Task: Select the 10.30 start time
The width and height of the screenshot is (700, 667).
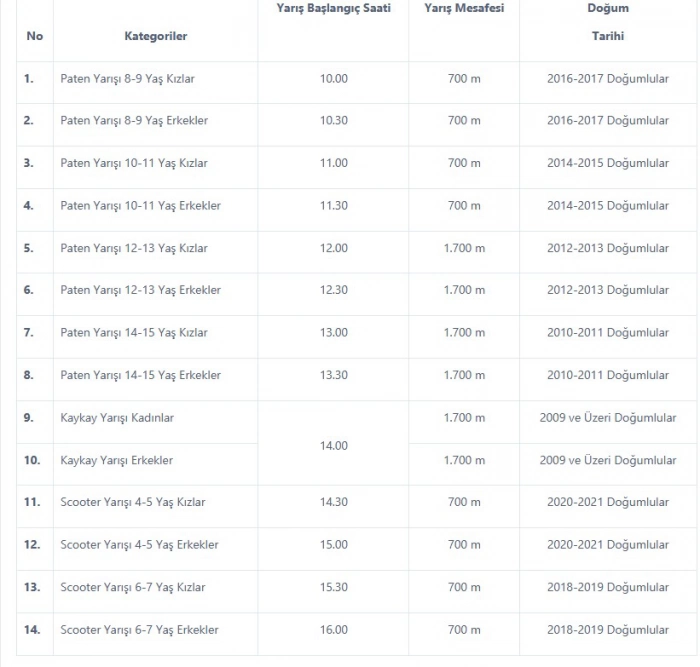Action: coord(333,121)
